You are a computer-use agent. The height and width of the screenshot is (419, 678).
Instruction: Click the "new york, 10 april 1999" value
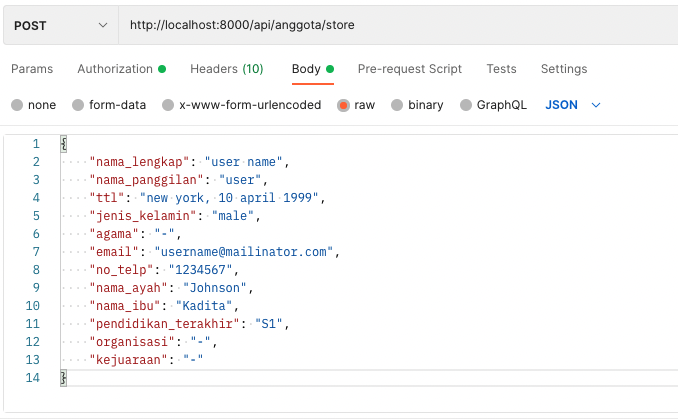[x=229, y=198]
